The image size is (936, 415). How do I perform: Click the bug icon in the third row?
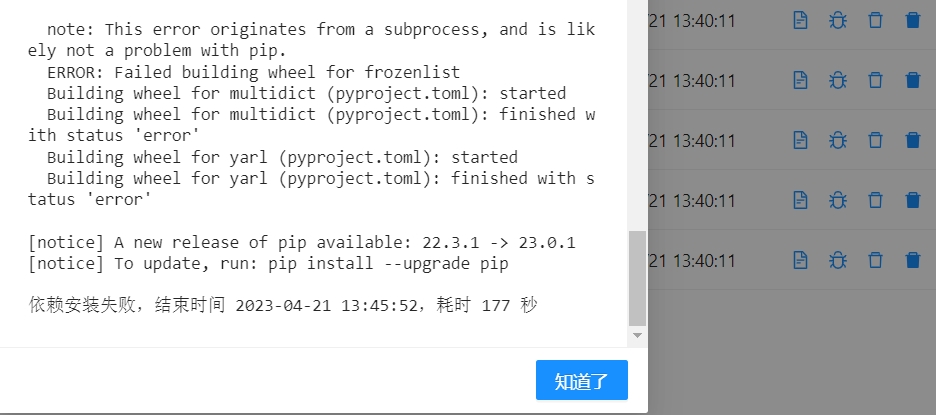point(837,140)
